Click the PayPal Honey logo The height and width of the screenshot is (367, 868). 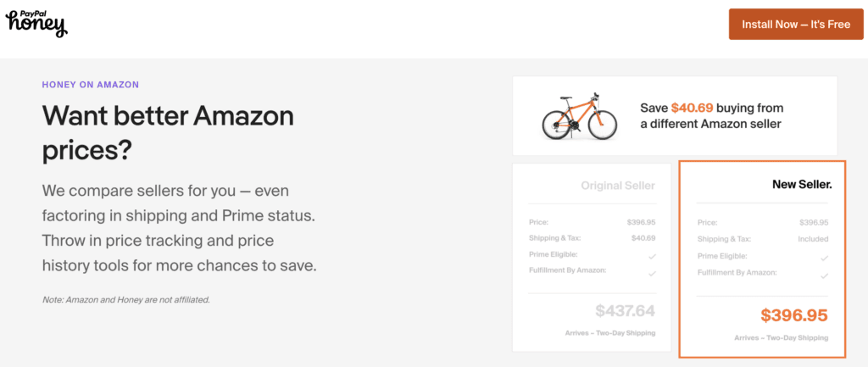(x=36, y=24)
